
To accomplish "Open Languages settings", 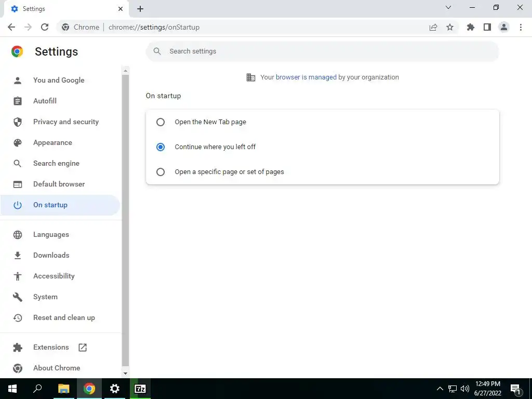I will click(x=60, y=234).
